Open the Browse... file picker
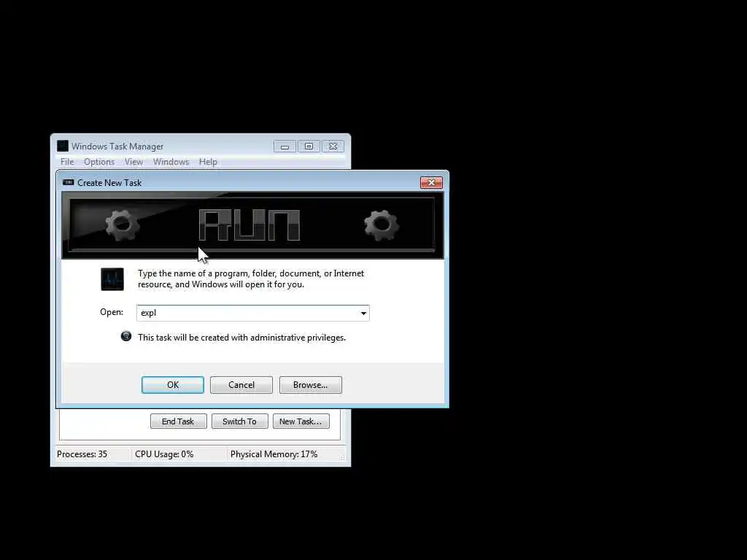This screenshot has width=747, height=560. (x=310, y=385)
